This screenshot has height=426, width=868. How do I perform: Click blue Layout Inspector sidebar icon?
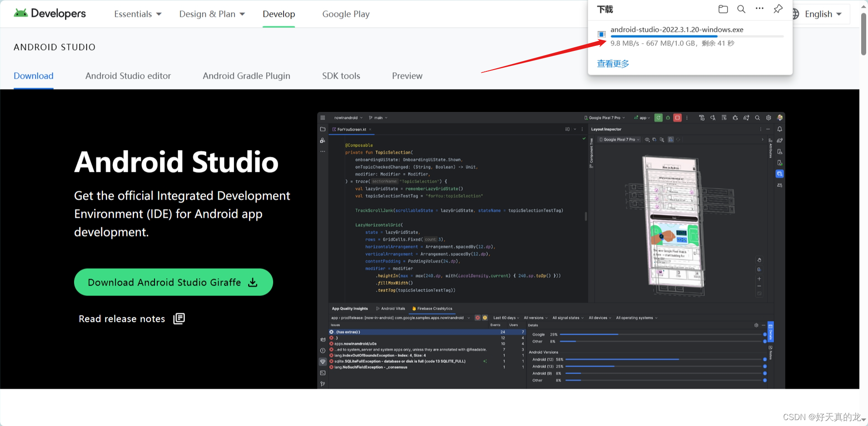pos(780,174)
